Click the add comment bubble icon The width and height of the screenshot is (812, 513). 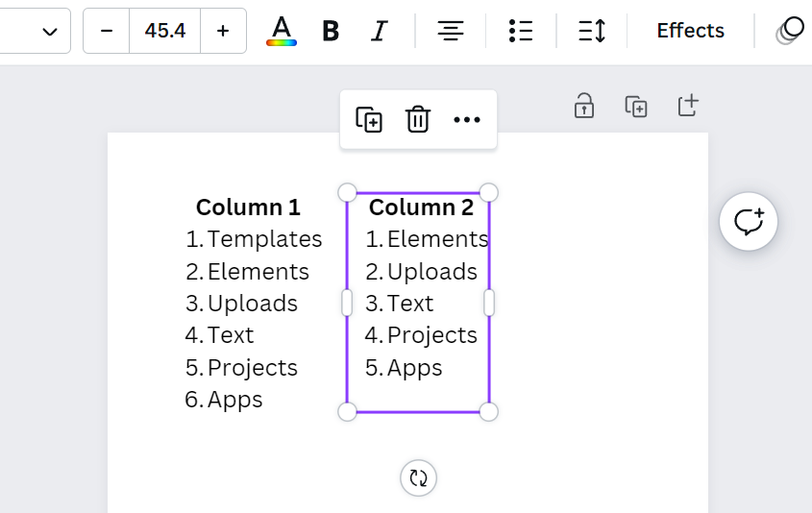[749, 222]
